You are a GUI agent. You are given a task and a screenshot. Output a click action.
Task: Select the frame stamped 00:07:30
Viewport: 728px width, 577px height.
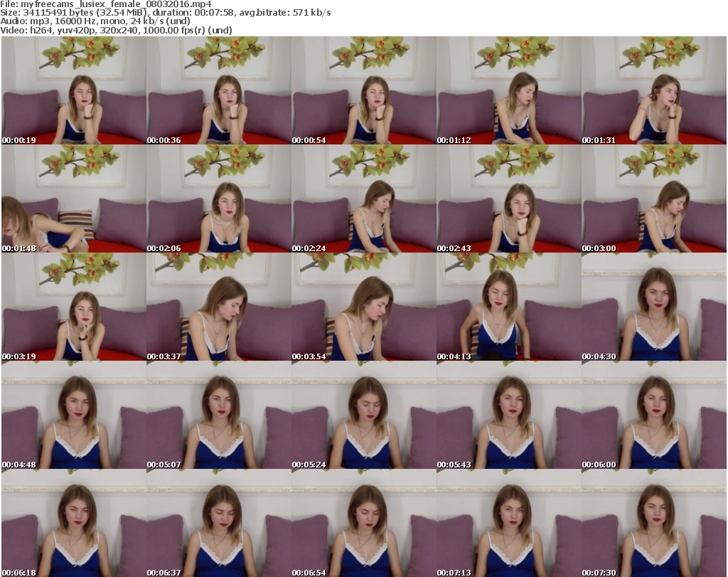pyautogui.click(x=654, y=523)
